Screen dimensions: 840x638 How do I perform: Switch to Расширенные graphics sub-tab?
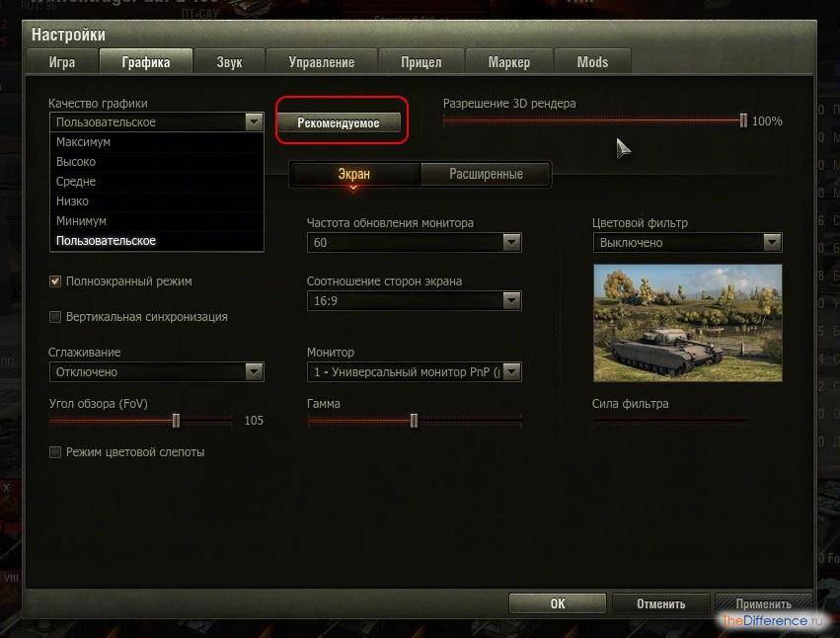(486, 175)
